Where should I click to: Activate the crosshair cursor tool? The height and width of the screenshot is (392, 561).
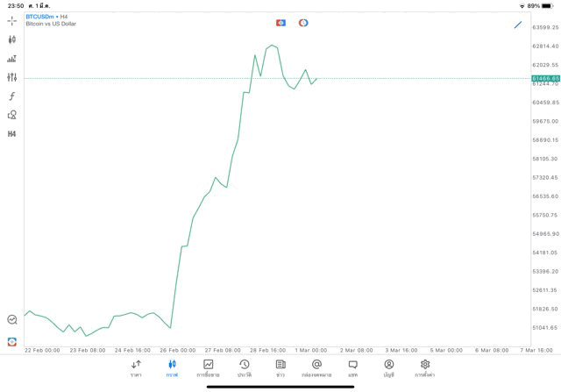(x=12, y=20)
